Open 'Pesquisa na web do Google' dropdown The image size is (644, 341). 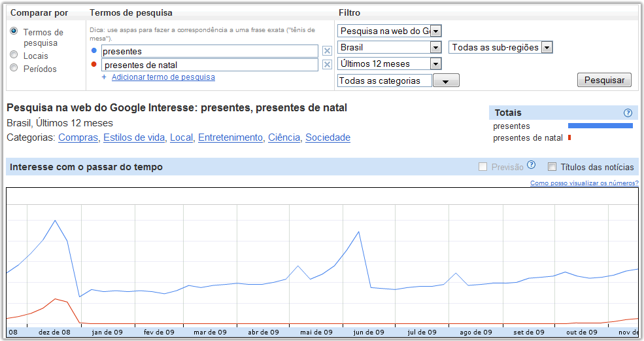[436, 31]
